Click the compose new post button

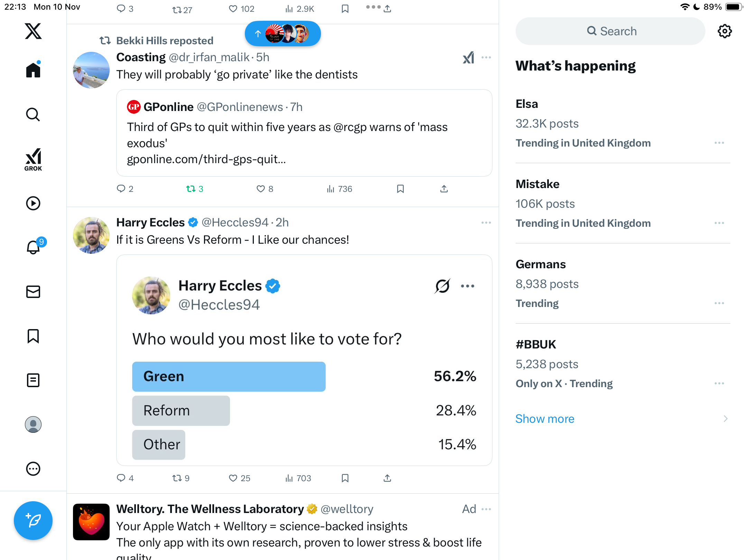pyautogui.click(x=33, y=520)
